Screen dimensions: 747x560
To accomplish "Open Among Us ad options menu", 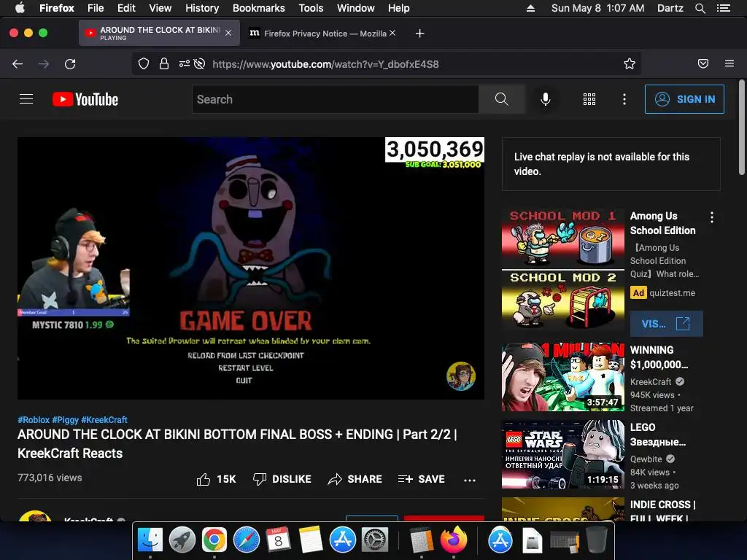I will [x=712, y=217].
